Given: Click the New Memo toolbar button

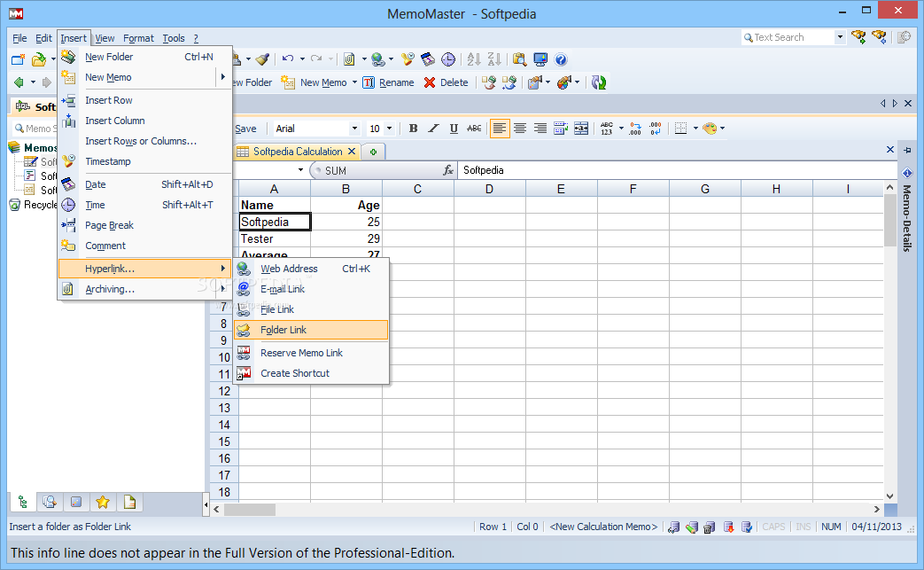Looking at the screenshot, I should point(314,82).
